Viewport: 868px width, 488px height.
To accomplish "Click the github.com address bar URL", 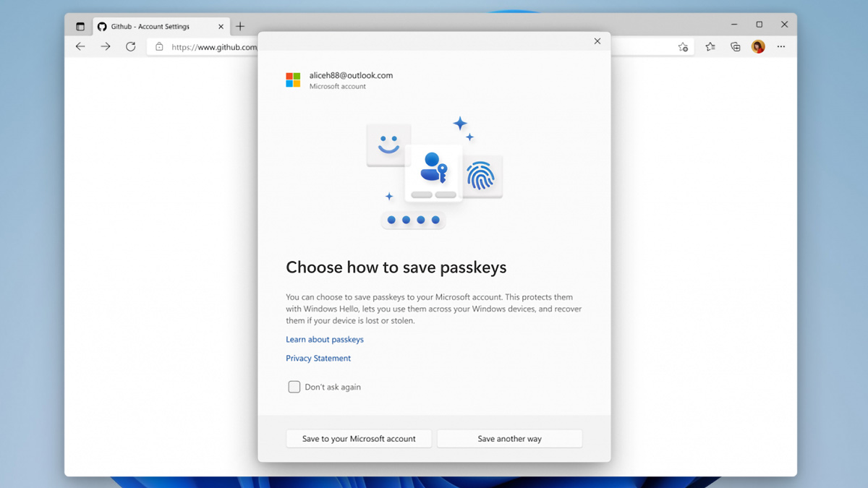I will point(214,47).
